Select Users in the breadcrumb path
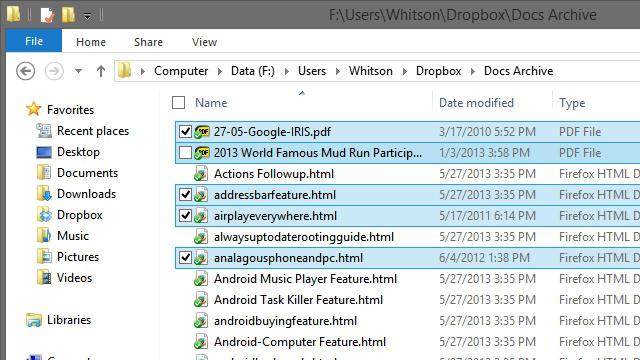Screen dimensions: 640x360 point(312,71)
